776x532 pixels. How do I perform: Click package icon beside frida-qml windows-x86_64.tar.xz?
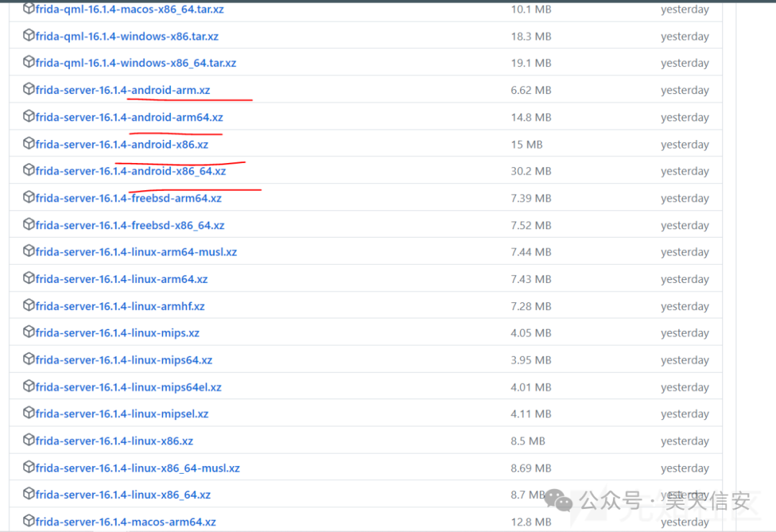pos(29,62)
